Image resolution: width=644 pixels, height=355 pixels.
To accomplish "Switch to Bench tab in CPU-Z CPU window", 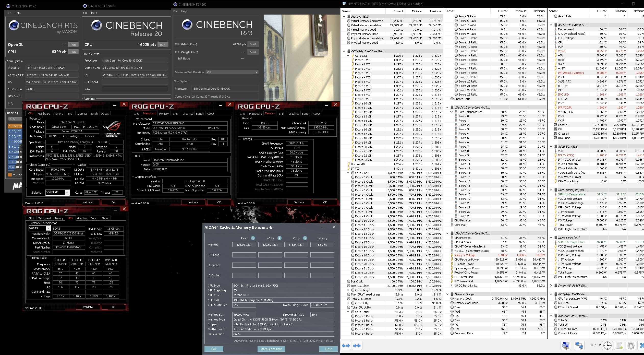I will (x=94, y=114).
